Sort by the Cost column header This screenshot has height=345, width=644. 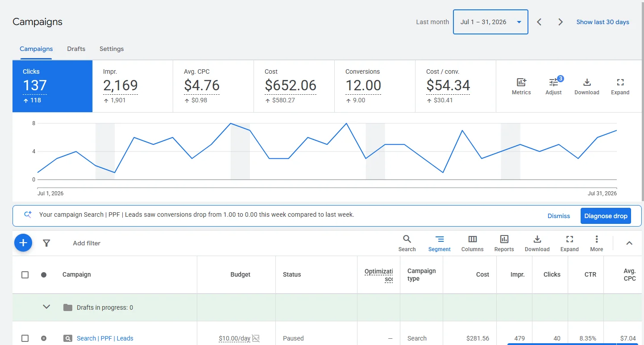pyautogui.click(x=482, y=274)
